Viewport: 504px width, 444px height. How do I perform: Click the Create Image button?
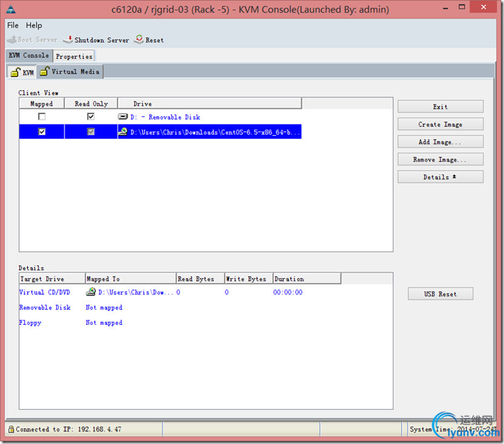[440, 125]
